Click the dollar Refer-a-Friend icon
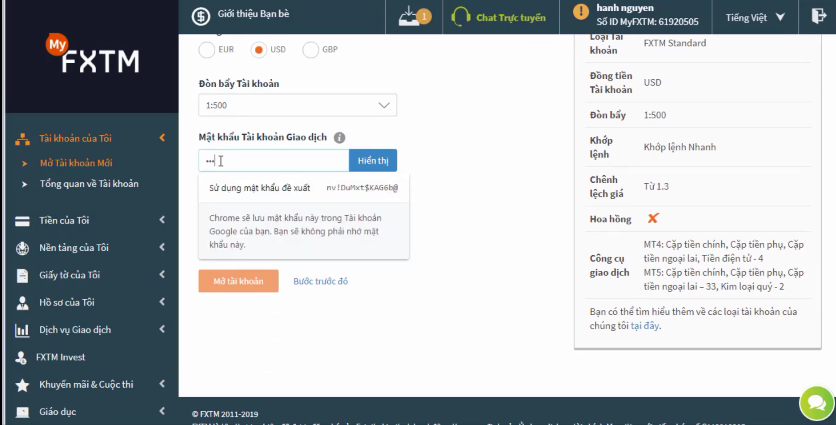This screenshot has width=836, height=425. [x=201, y=16]
